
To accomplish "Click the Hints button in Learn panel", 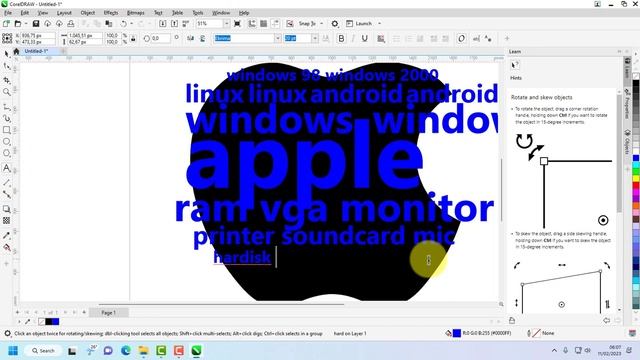I will (x=515, y=65).
